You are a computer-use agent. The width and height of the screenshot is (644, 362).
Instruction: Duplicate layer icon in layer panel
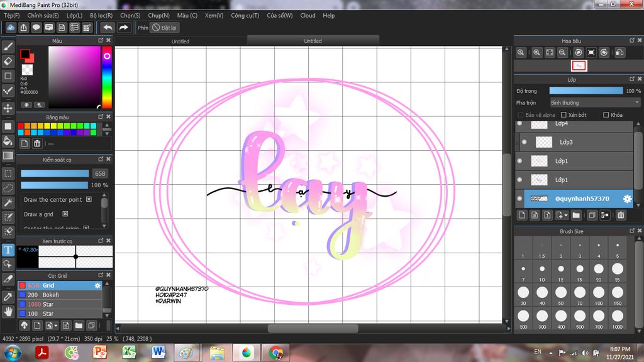[592, 215]
